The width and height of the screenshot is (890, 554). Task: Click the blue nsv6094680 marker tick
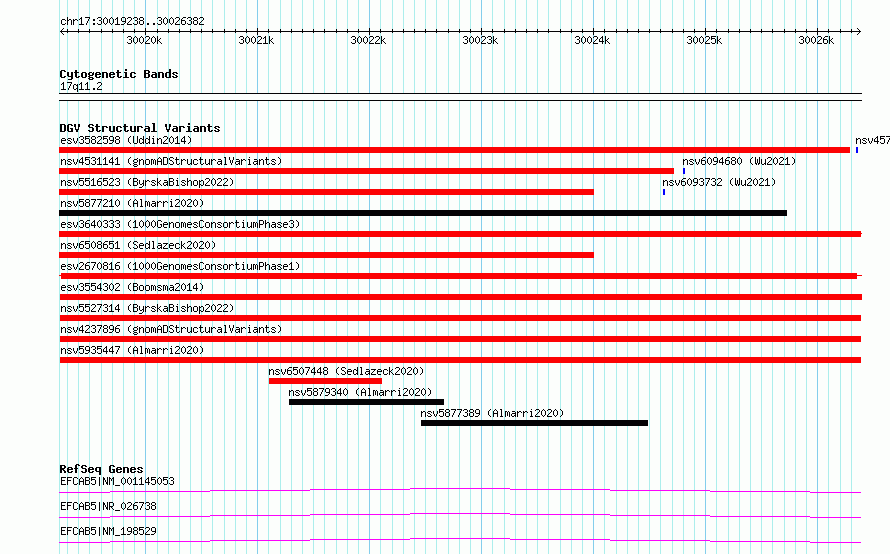click(x=684, y=171)
